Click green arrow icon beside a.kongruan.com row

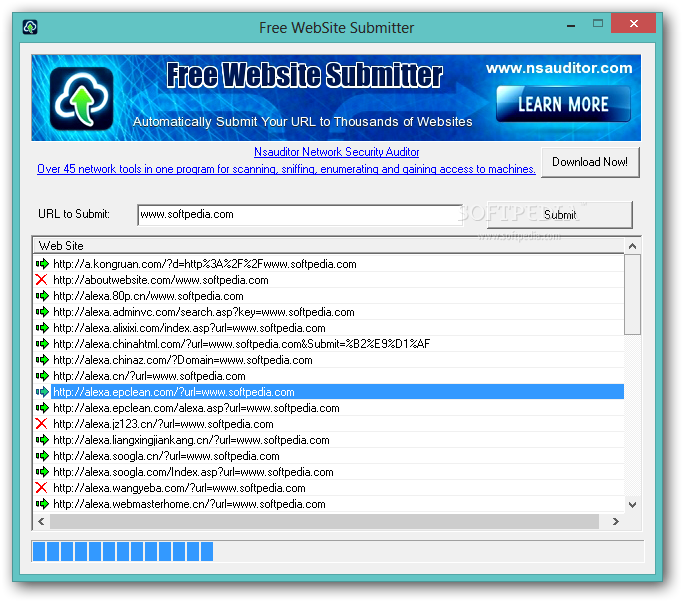tap(42, 264)
